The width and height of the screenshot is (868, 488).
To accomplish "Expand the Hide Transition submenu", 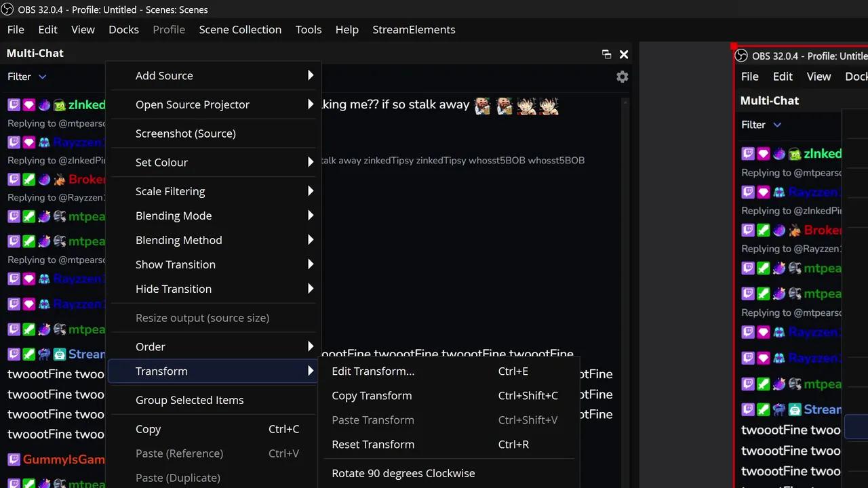I will (213, 289).
